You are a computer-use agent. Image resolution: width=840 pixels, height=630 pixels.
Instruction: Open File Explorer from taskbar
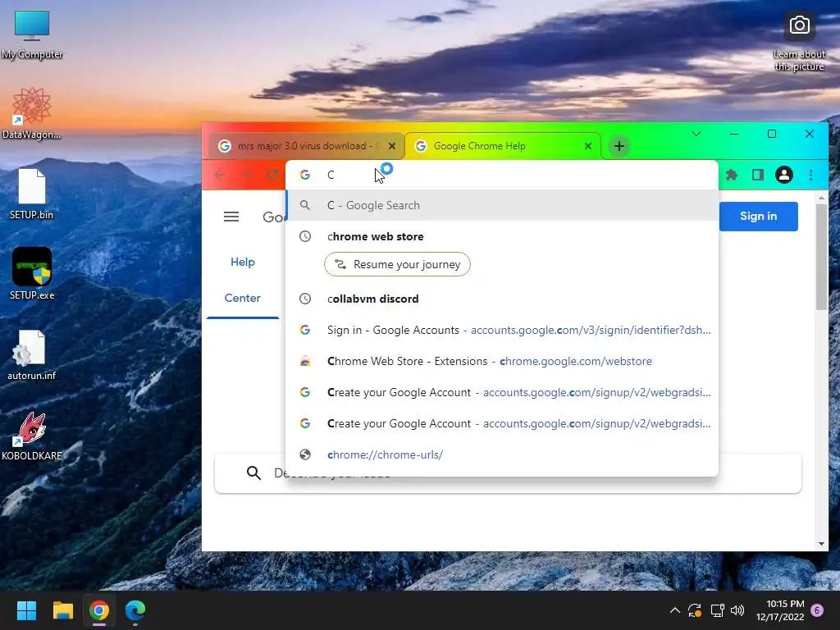point(62,610)
